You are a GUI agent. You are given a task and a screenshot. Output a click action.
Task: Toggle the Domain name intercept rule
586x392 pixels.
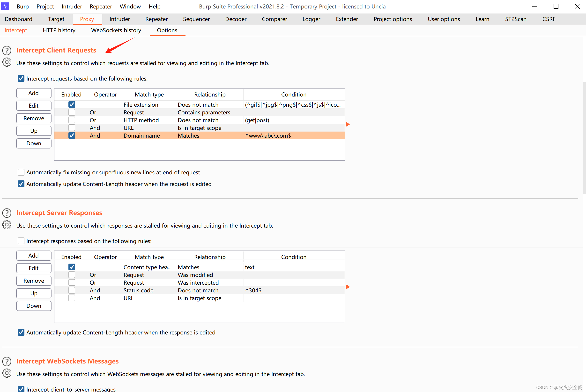71,136
